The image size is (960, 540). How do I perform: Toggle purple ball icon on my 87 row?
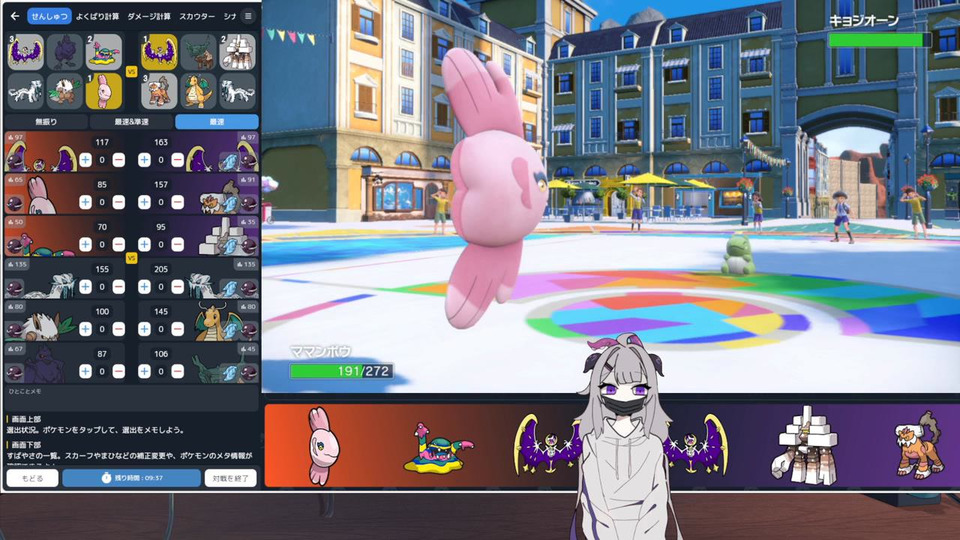click(x=14, y=372)
